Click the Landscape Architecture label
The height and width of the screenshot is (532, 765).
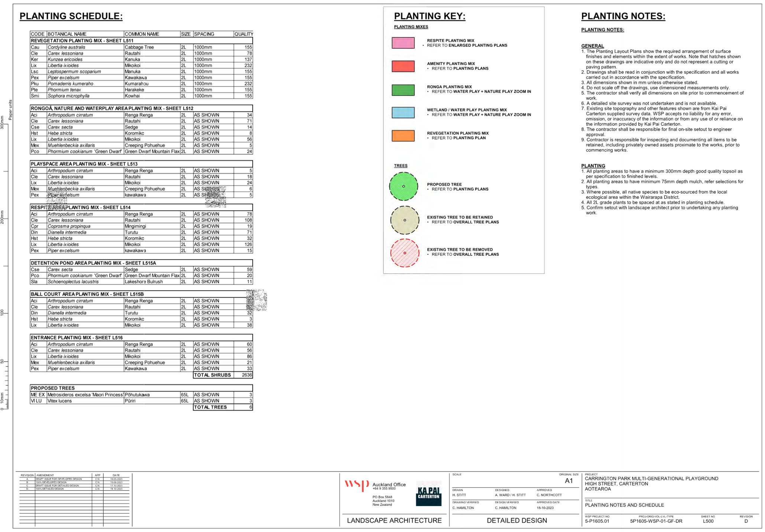[x=394, y=520]
